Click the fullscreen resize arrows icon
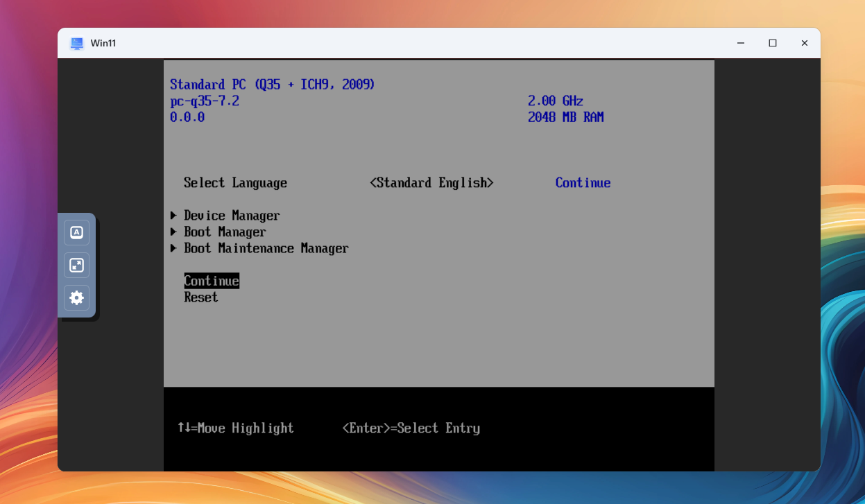This screenshot has height=504, width=865. (x=77, y=265)
